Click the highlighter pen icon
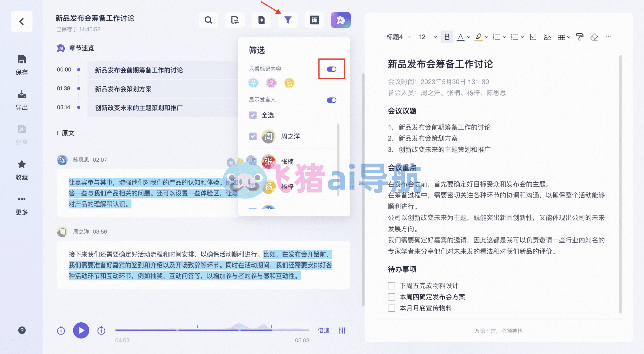This screenshot has height=354, width=644. tap(478, 37)
